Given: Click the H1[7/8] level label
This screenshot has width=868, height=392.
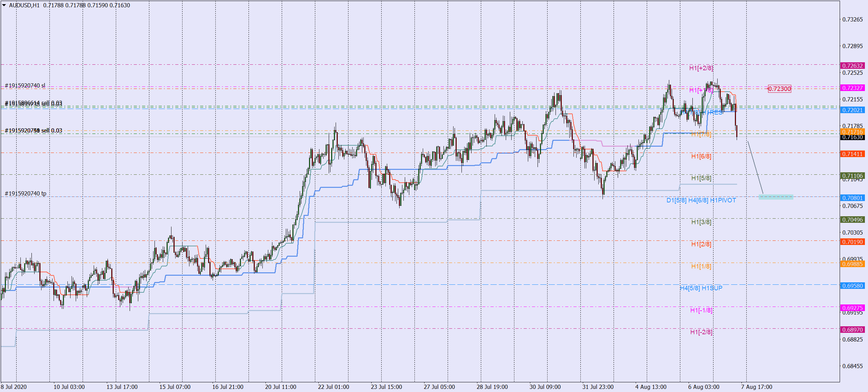Looking at the screenshot, I should [x=701, y=134].
